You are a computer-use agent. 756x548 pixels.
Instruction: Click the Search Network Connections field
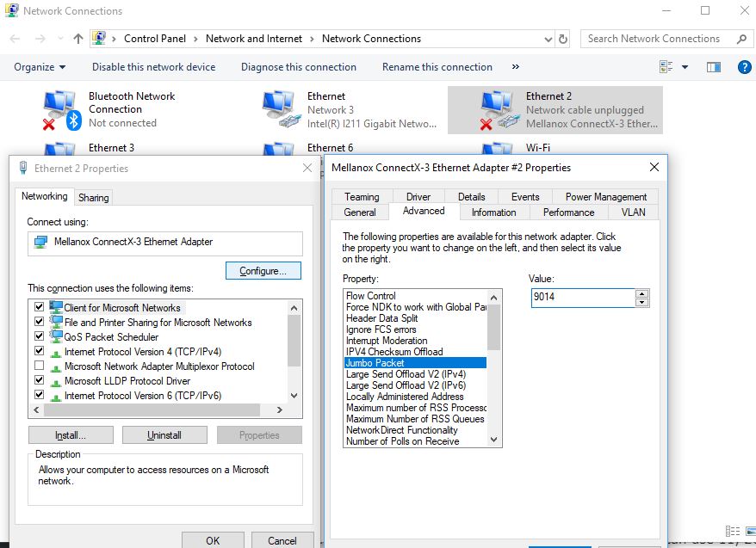(x=654, y=39)
